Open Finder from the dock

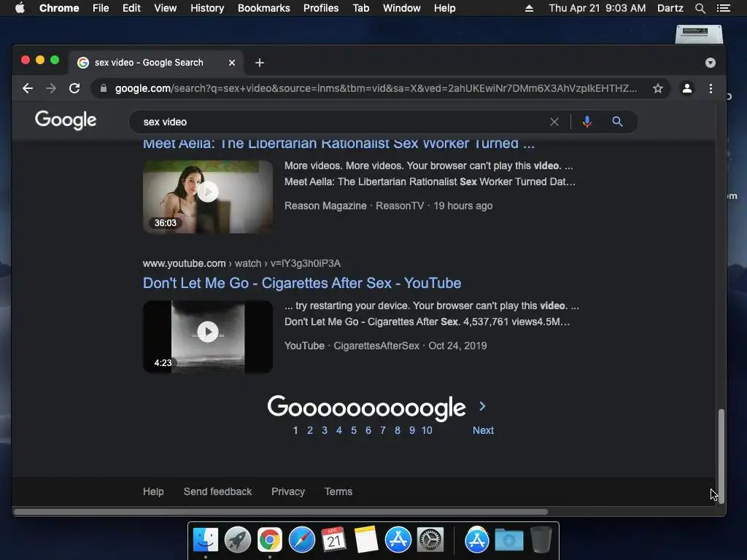(205, 540)
